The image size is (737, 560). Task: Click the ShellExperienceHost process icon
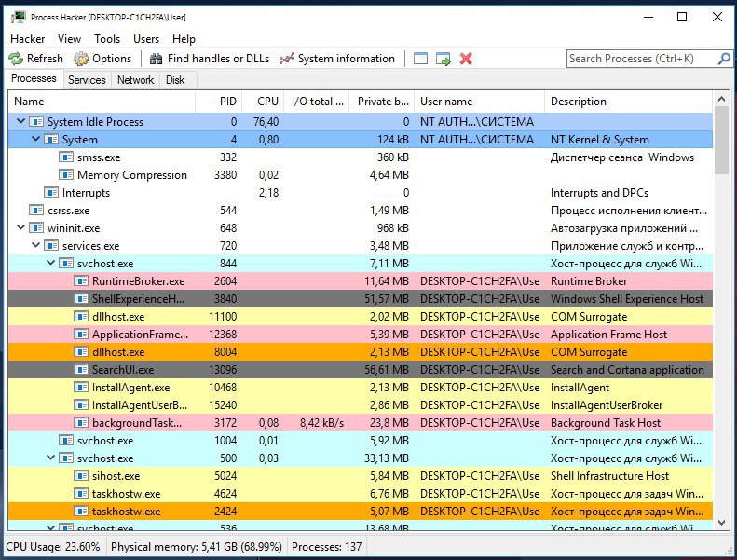coord(81,299)
